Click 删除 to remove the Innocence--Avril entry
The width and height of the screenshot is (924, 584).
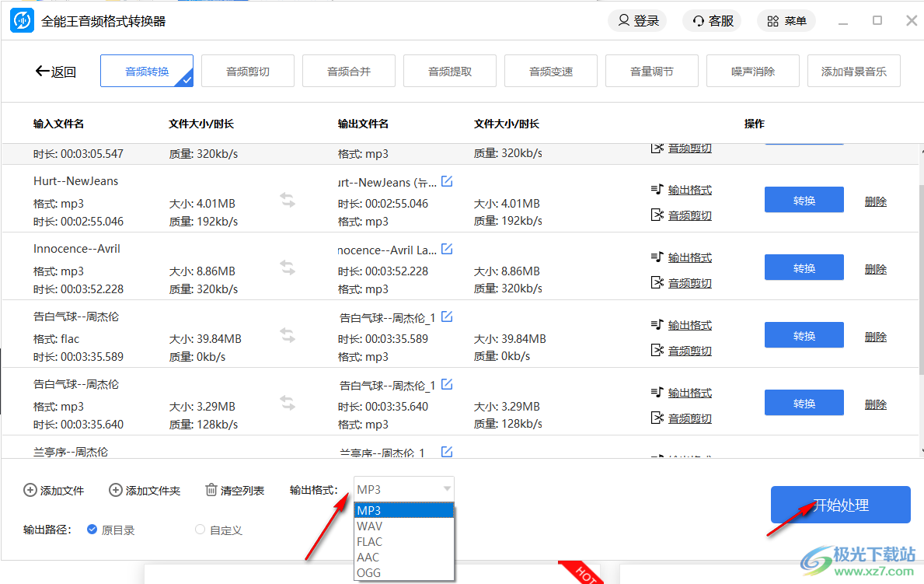coord(875,268)
